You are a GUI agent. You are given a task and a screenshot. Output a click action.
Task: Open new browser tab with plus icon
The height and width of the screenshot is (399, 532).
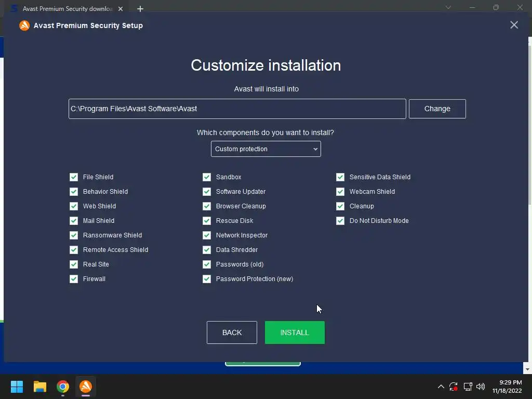(x=140, y=9)
